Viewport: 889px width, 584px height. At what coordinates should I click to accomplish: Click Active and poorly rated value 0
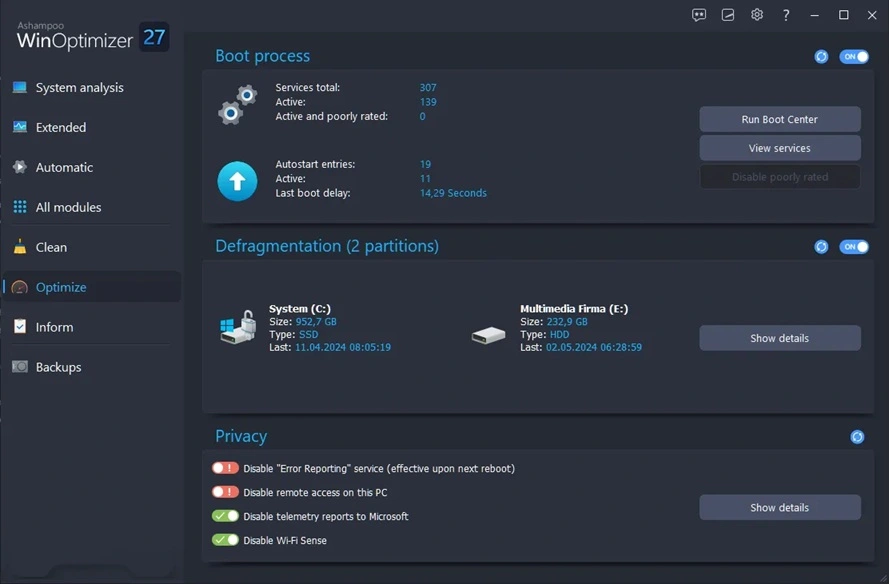[422, 116]
